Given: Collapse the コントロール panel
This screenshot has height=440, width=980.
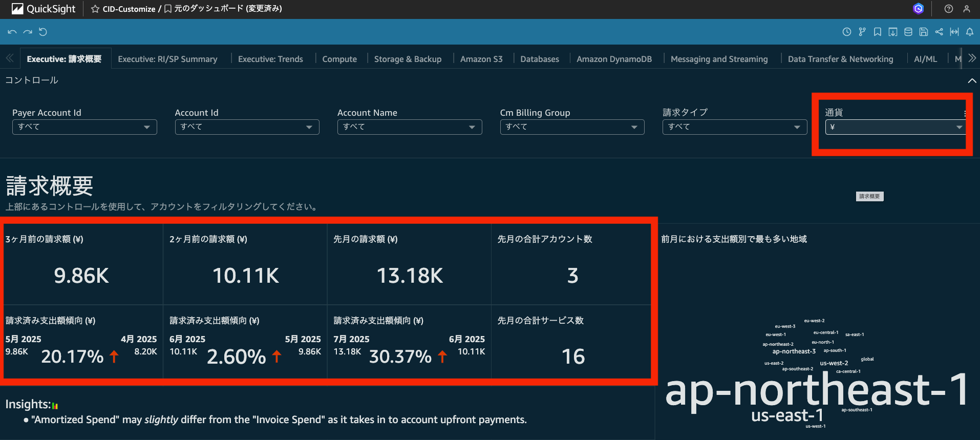Looking at the screenshot, I should [972, 80].
